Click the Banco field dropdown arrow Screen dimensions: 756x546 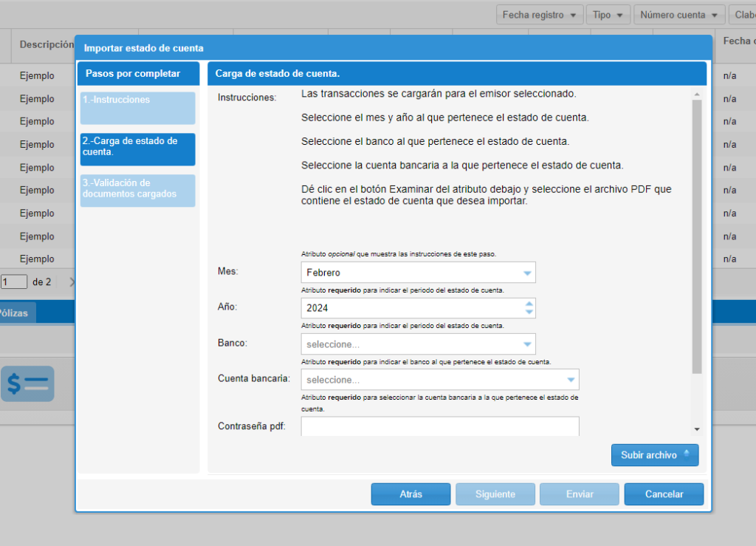[x=526, y=344]
